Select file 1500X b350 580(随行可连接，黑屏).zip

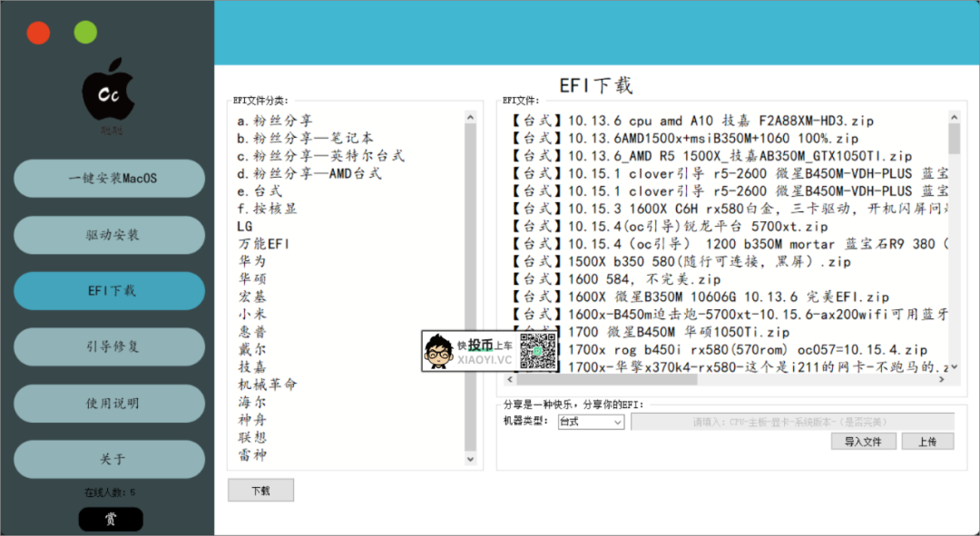(x=681, y=261)
